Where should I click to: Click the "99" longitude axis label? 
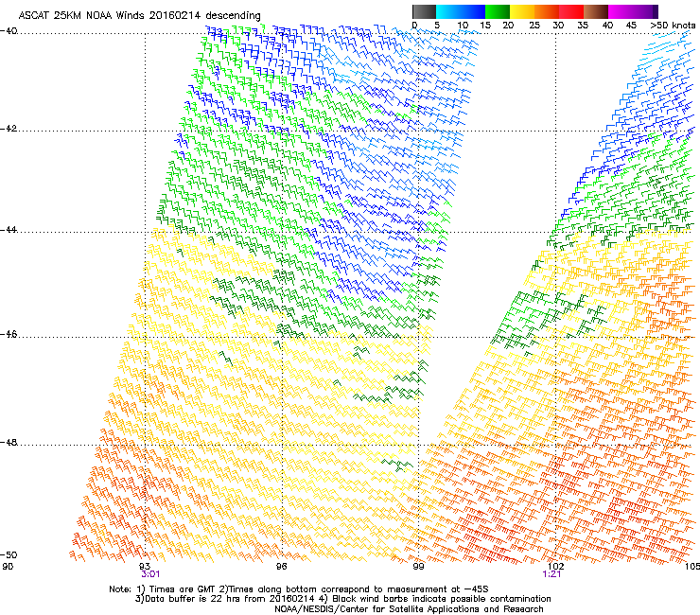(x=418, y=567)
